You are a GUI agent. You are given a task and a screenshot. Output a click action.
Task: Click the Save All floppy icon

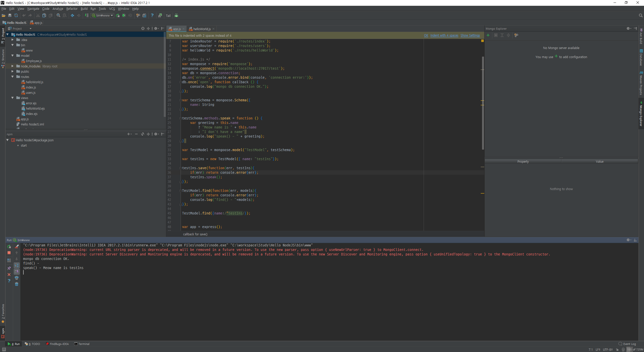(x=10, y=16)
